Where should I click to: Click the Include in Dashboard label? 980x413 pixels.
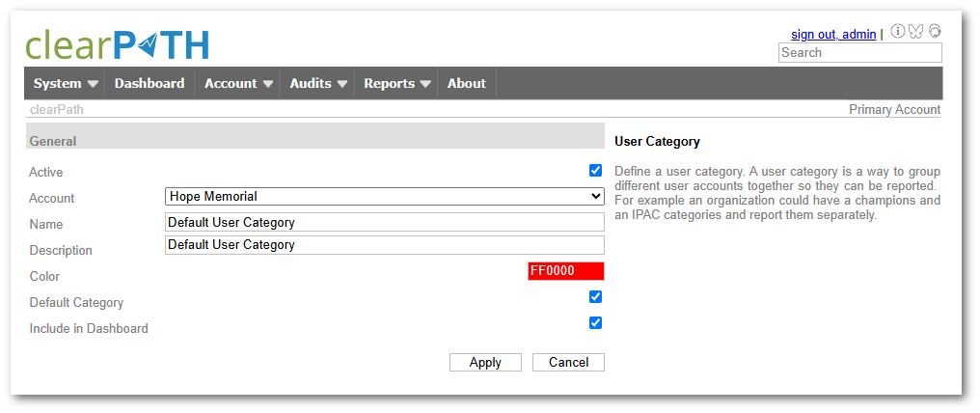click(89, 329)
